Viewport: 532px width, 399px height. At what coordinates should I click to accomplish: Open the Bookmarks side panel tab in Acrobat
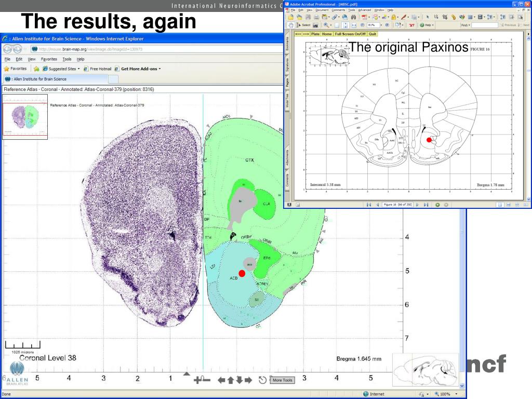coord(287,44)
